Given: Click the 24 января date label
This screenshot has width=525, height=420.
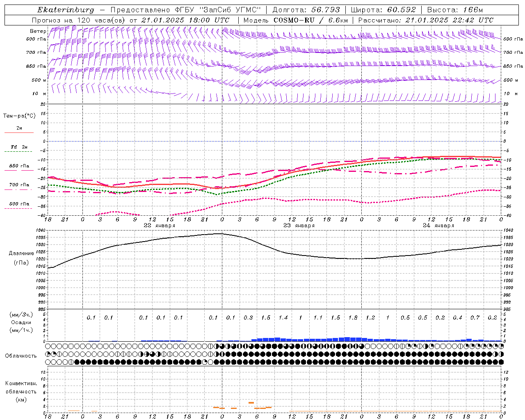Looking at the screenshot, I should click(x=438, y=226).
